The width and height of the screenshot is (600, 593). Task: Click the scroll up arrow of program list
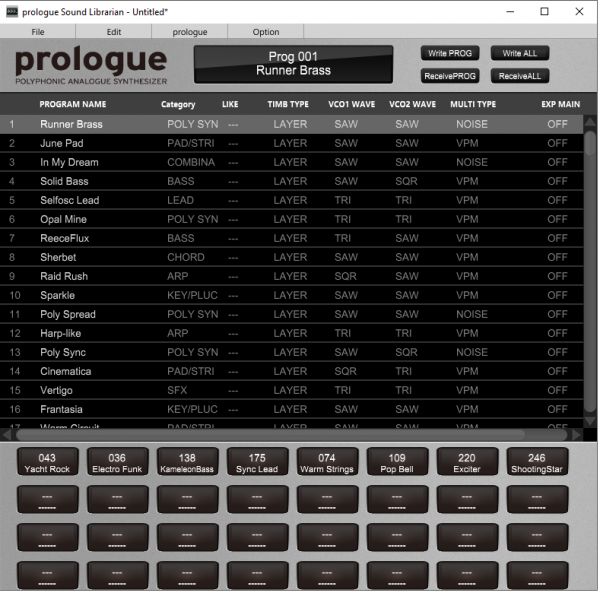[590, 122]
